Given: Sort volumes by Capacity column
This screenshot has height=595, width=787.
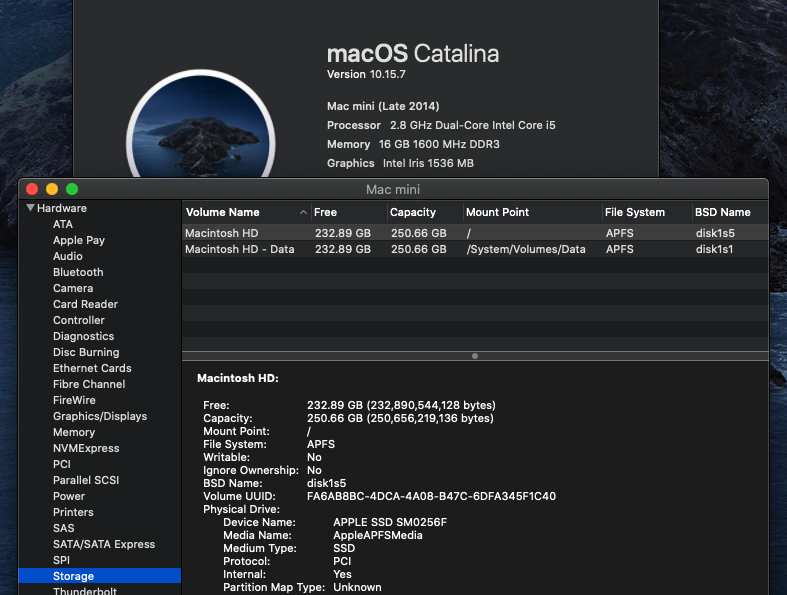Looking at the screenshot, I should 413,212.
